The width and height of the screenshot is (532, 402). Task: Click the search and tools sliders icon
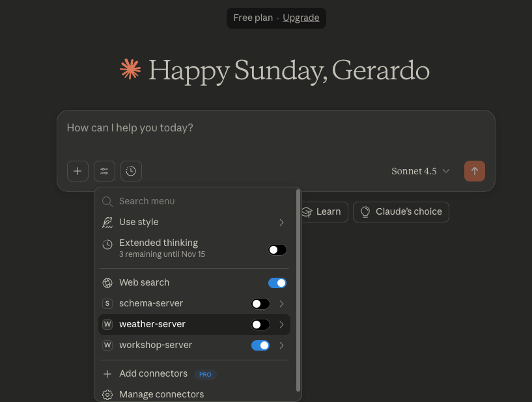tap(104, 171)
